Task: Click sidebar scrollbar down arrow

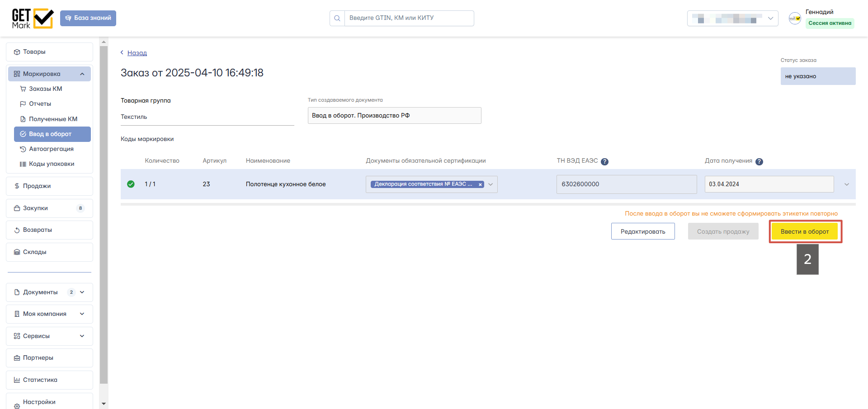Action: pos(104,404)
